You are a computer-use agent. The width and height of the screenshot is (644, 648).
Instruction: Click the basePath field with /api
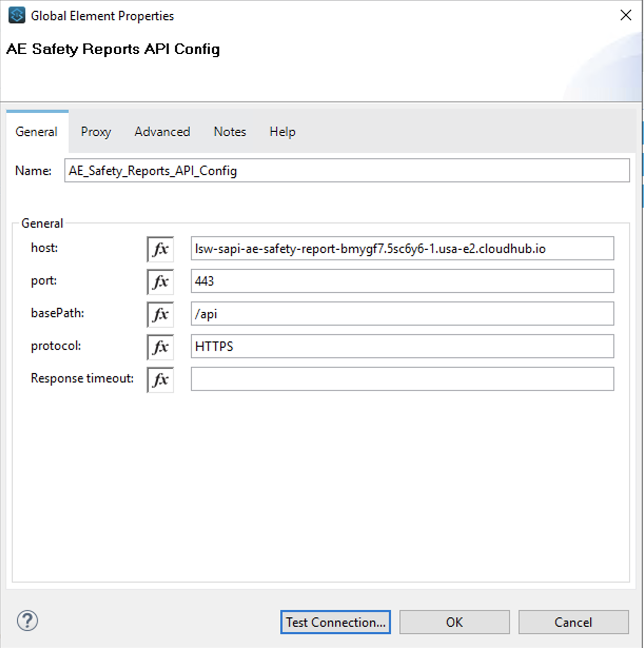(402, 314)
